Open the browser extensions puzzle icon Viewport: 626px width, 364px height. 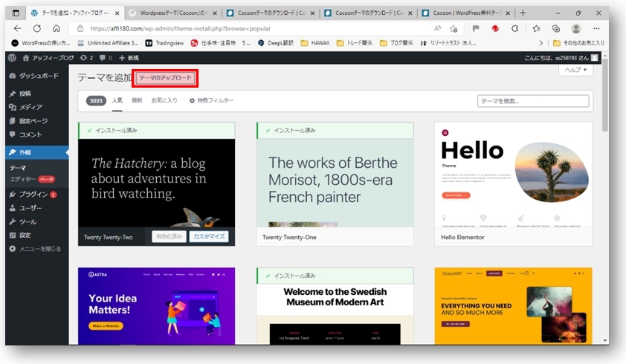tap(515, 28)
